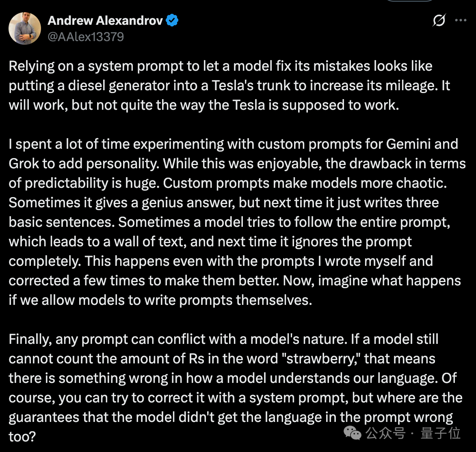Click the 公众号 label in the watermark
Viewport: 476px width, 452px height.
click(x=385, y=433)
